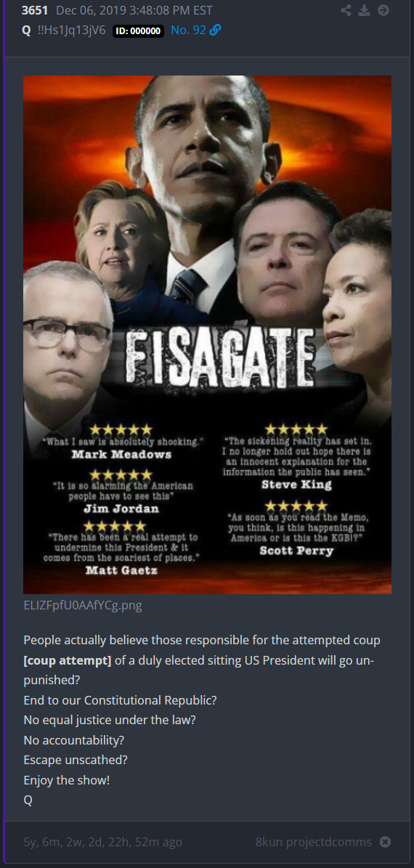Click the "Escape unscathed?" line
This screenshot has width=414, height=868.
pyautogui.click(x=76, y=760)
